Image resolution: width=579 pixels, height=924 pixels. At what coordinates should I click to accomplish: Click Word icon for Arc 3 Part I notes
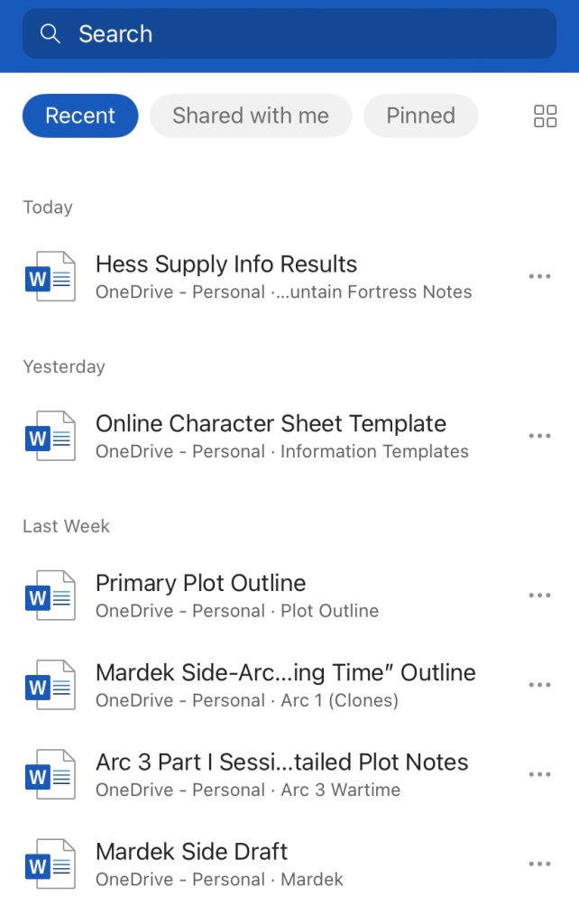(50, 775)
